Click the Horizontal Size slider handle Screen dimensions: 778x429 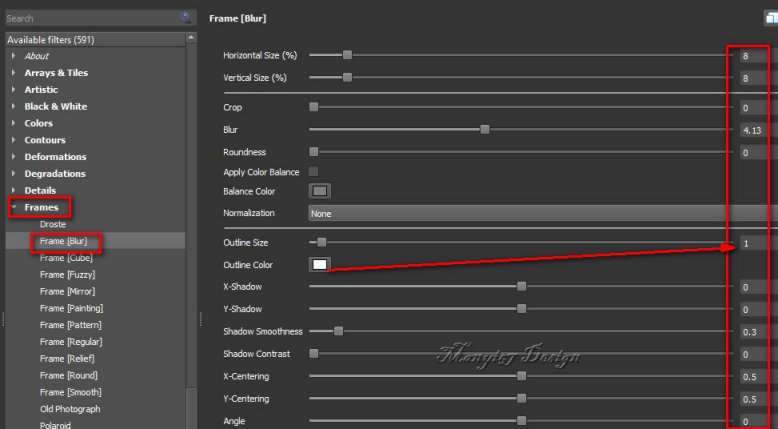(x=347, y=55)
